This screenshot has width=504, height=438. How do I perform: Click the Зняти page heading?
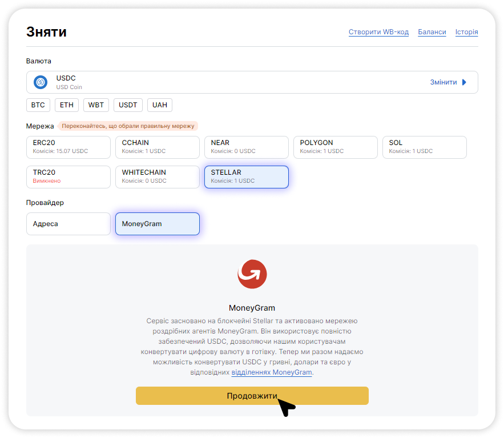point(47,32)
